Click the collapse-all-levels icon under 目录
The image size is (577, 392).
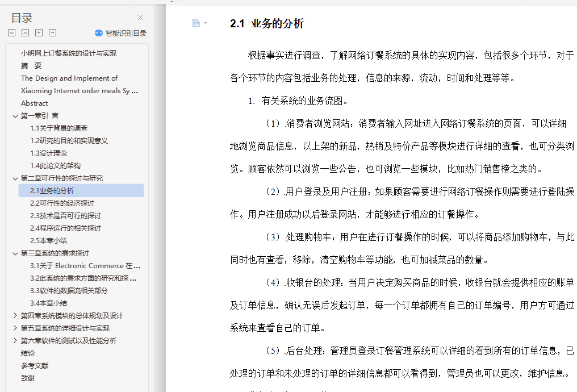[26, 33]
